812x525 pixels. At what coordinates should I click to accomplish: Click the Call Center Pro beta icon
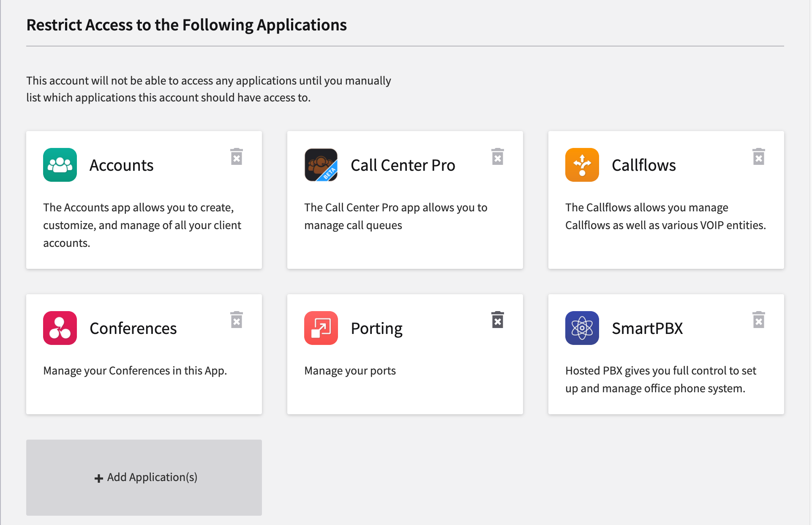pyautogui.click(x=321, y=165)
